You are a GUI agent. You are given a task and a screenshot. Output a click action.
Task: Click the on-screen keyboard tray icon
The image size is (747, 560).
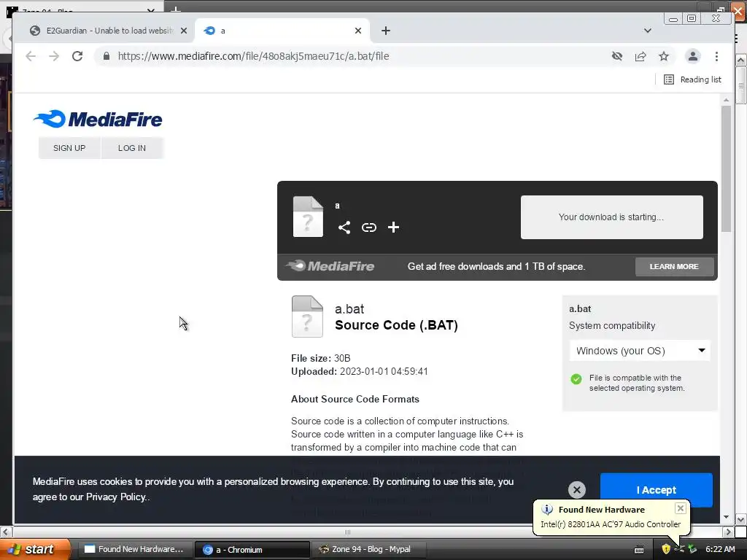639,550
